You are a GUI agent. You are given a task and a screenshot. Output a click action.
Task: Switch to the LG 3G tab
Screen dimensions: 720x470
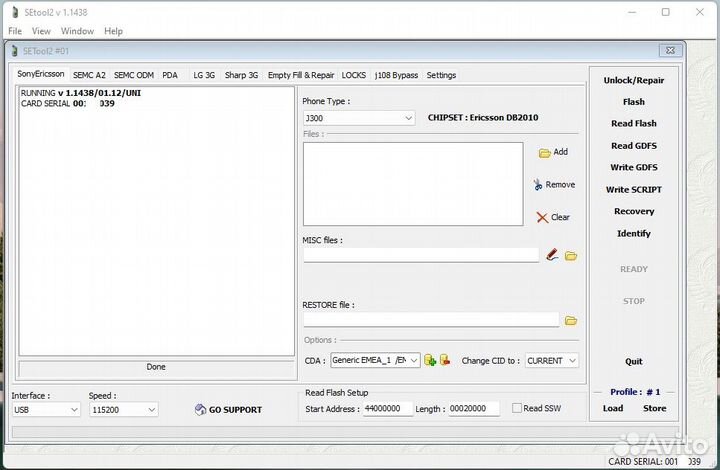pyautogui.click(x=204, y=75)
